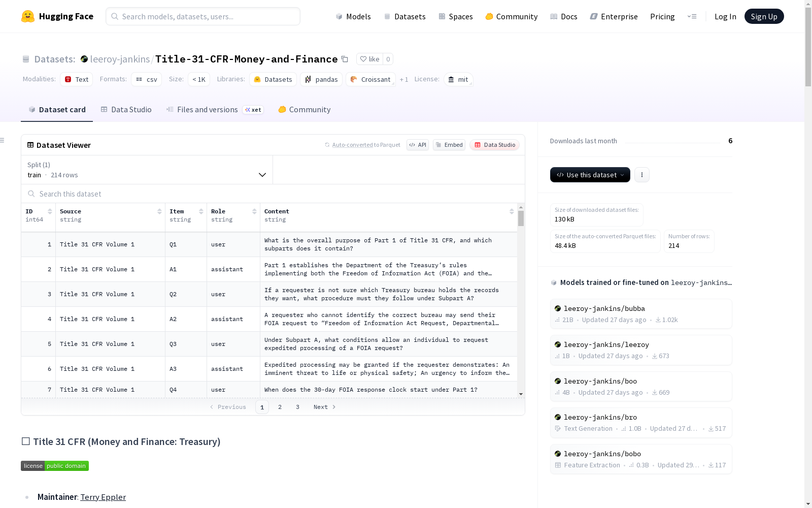
Task: Copy dataset name with the copy icon
Action: pos(345,59)
